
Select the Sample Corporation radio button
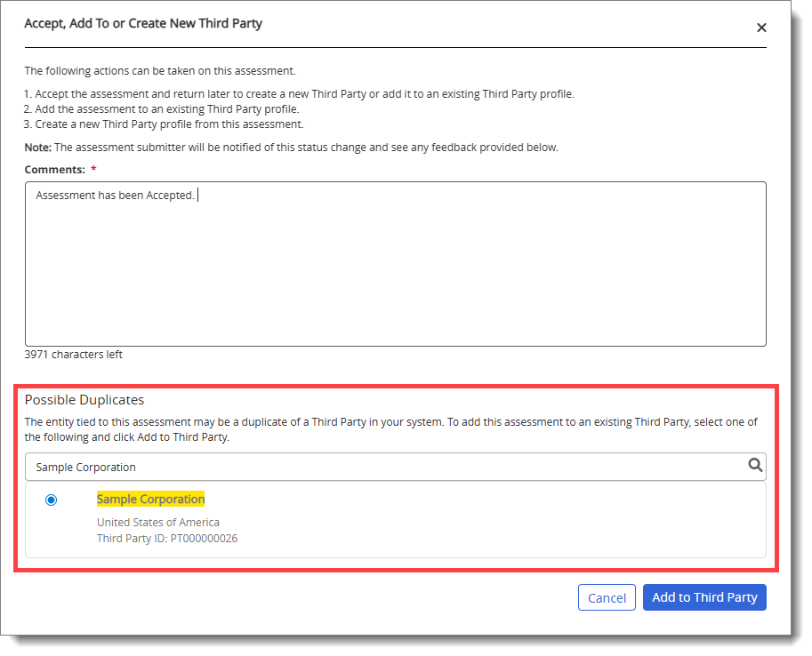pyautogui.click(x=51, y=500)
